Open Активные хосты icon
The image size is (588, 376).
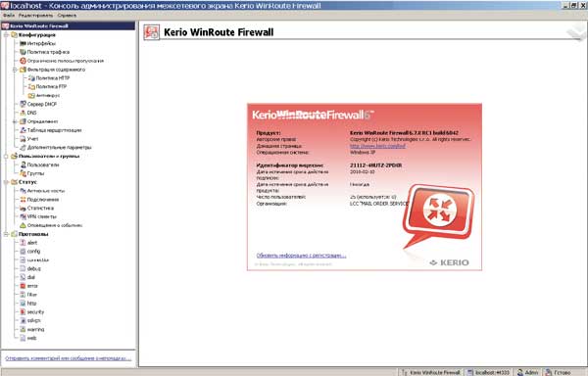click(23, 191)
